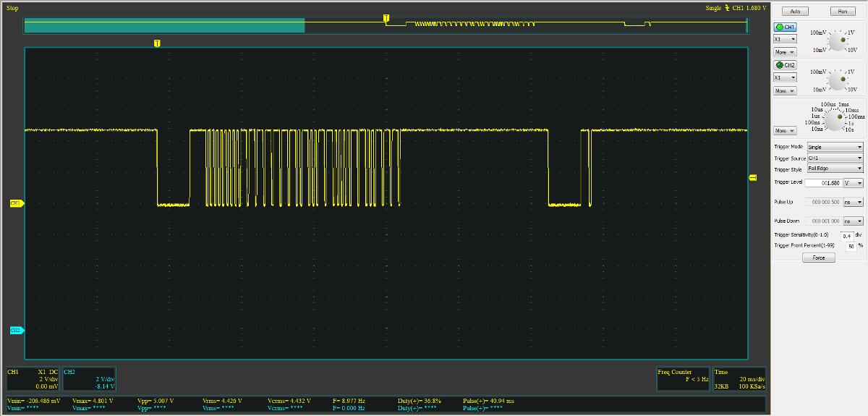
Task: Click the Trigger Level input field
Action: (x=823, y=183)
